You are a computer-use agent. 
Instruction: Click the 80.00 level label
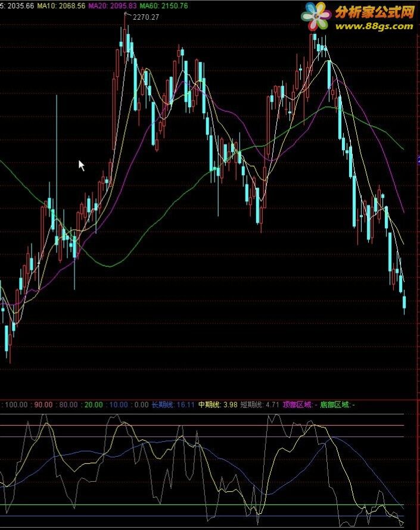click(x=69, y=404)
